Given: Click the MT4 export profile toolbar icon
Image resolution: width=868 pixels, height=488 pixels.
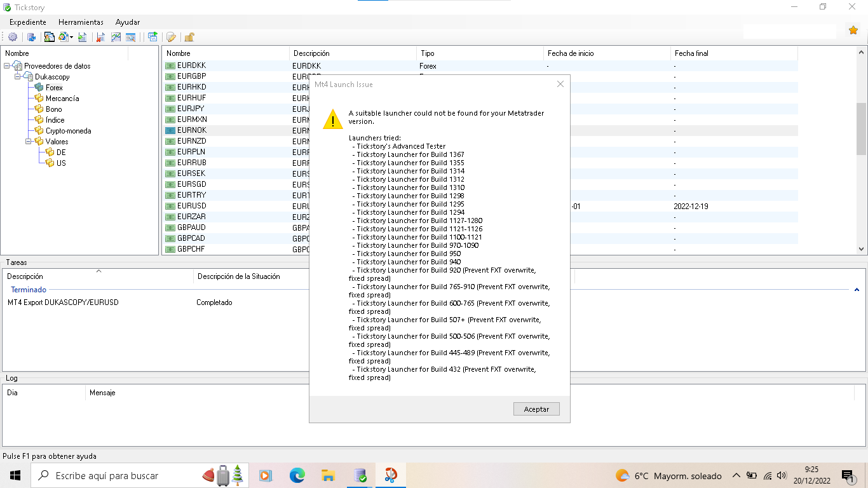Looking at the screenshot, I should pos(49,37).
